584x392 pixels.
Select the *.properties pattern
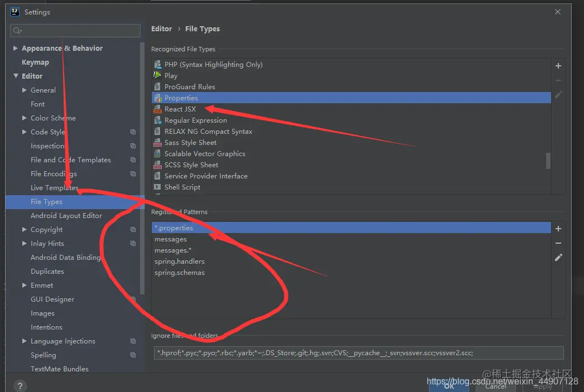[351, 228]
